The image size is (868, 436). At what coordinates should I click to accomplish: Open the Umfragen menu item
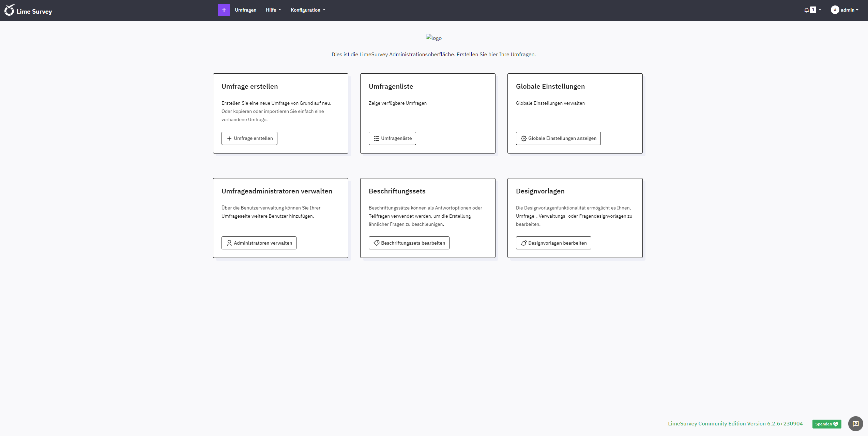point(245,10)
